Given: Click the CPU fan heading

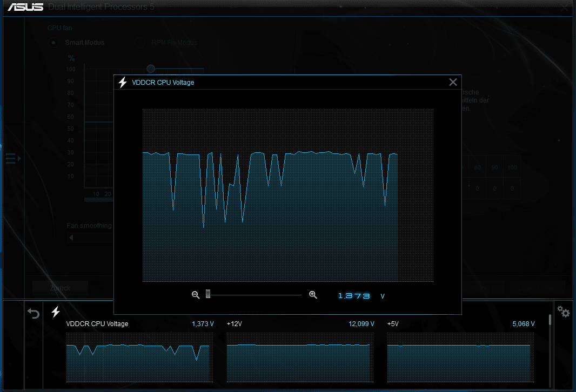Looking at the screenshot, I should [59, 28].
